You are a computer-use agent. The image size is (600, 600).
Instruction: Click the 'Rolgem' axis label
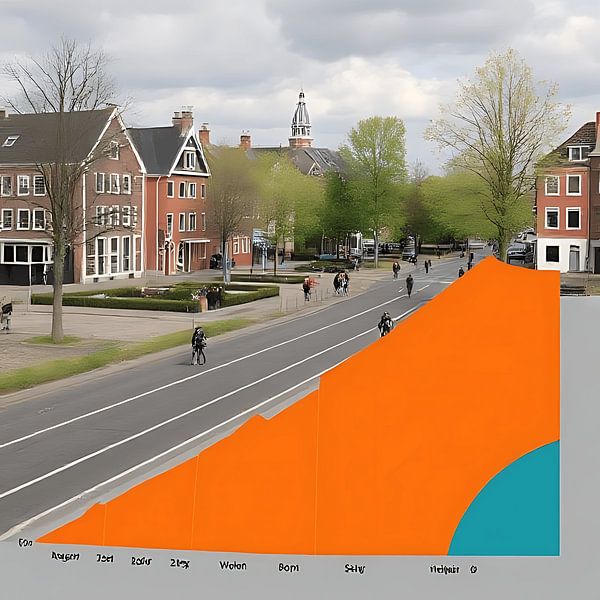pos(65,556)
